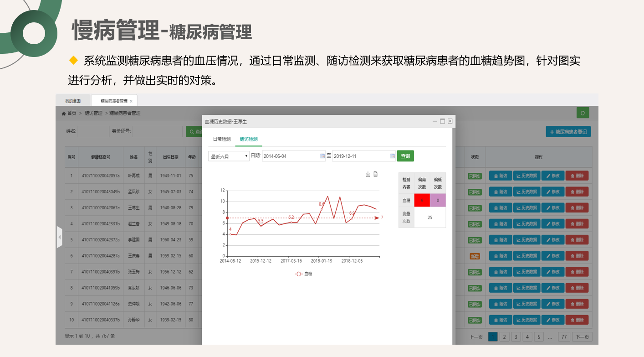Click the 出生日期 column header

(171, 157)
